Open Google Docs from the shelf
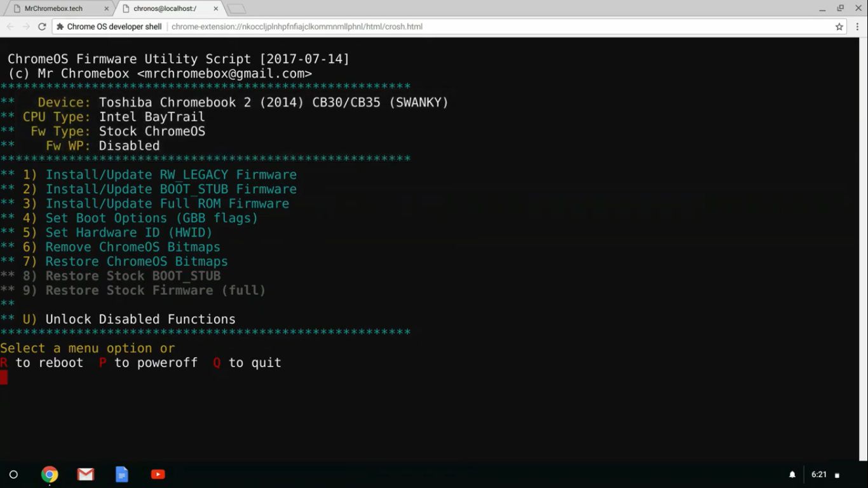Screen dimensions: 868x488 click(x=122, y=475)
